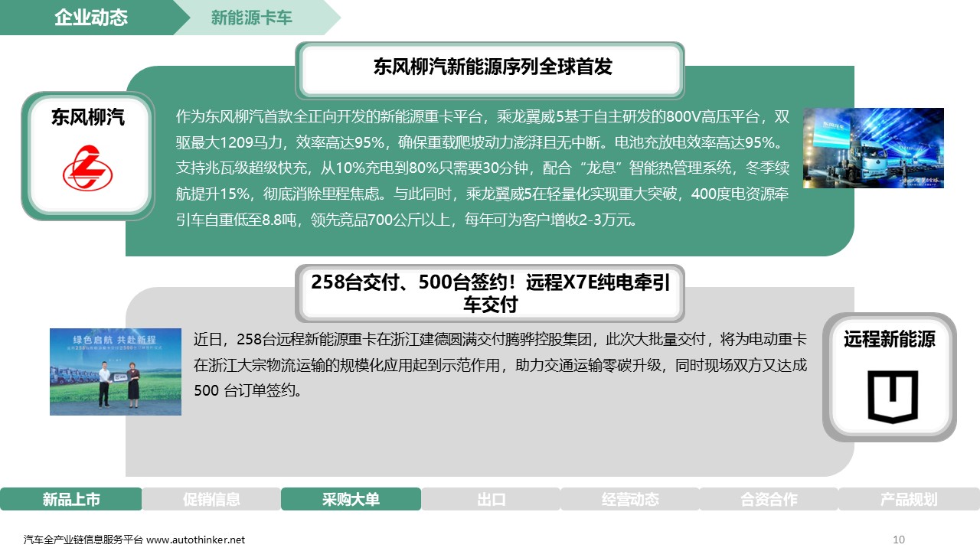Click the Dongfeng Liuqi red logo
The width and height of the screenshot is (980, 551).
(x=87, y=168)
